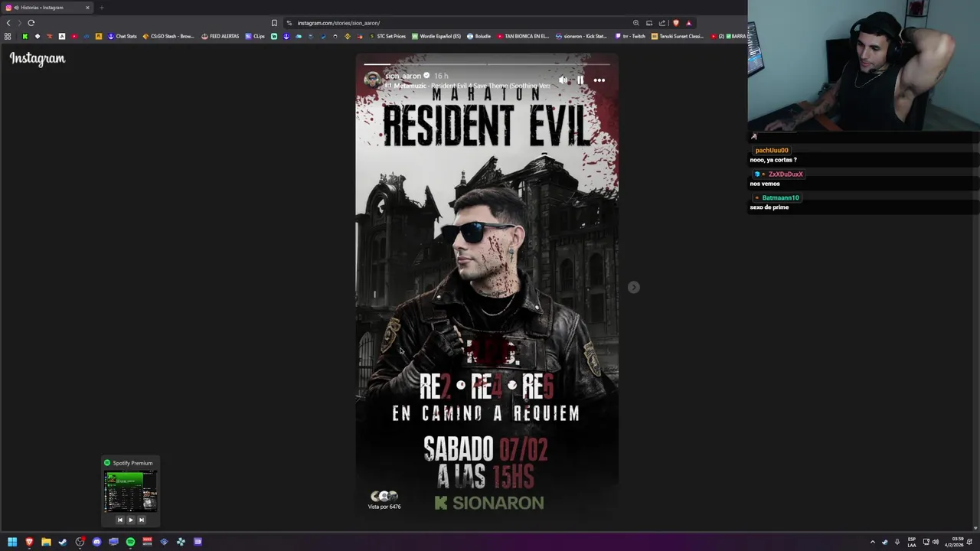The image size is (980, 551).
Task: Open the story three-dots options menu
Action: click(599, 80)
